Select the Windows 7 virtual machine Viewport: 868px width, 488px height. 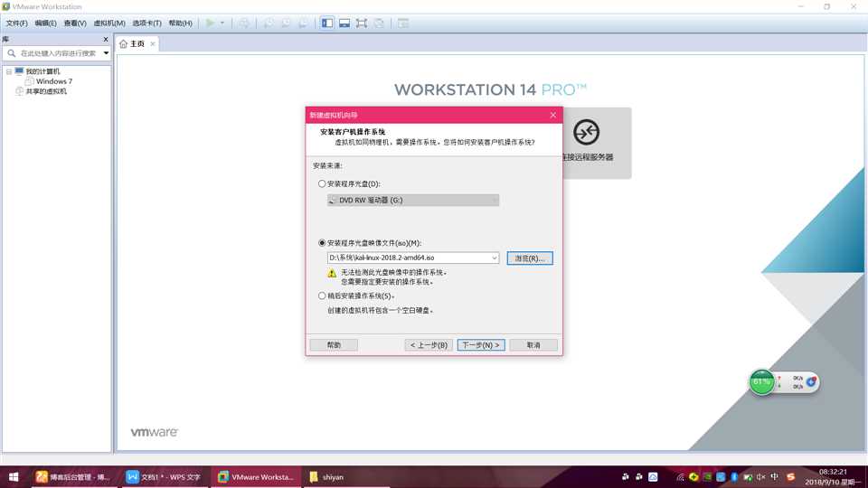(53, 81)
